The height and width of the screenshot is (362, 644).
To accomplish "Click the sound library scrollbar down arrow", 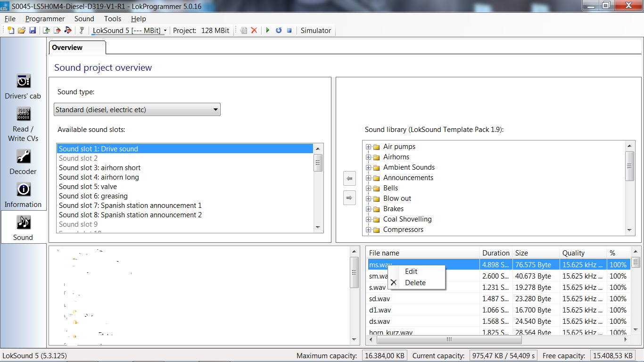I will 630,230.
